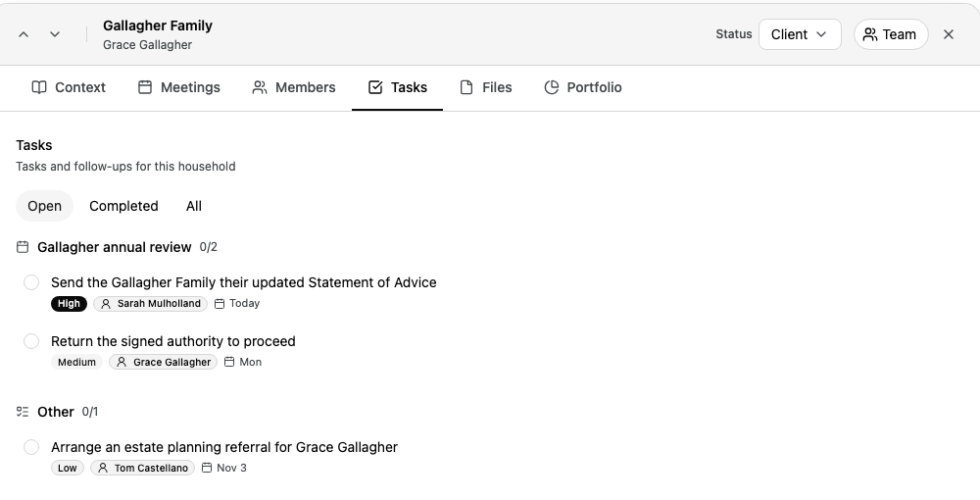Screen dimensions: 980x500
Task: Select the Tasks tab
Action: pos(398,87)
